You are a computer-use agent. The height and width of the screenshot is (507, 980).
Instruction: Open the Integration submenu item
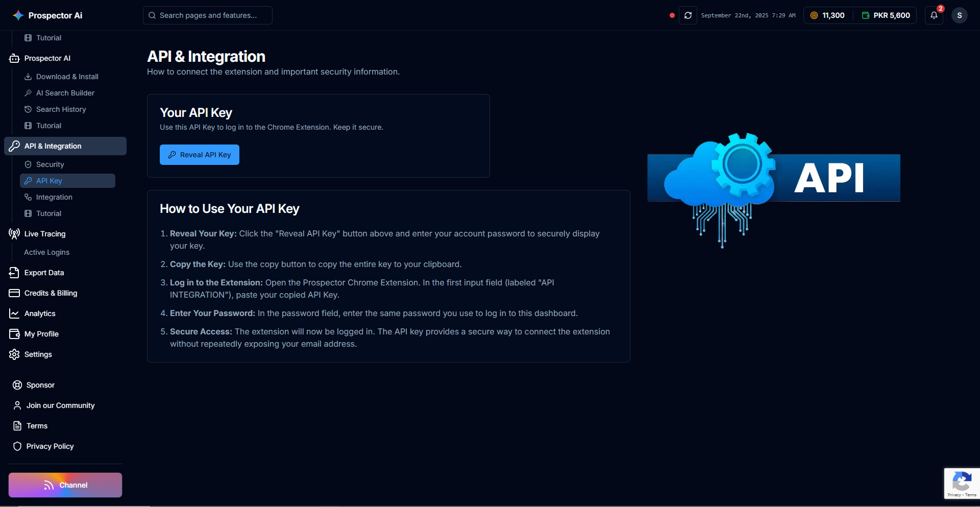pos(54,197)
